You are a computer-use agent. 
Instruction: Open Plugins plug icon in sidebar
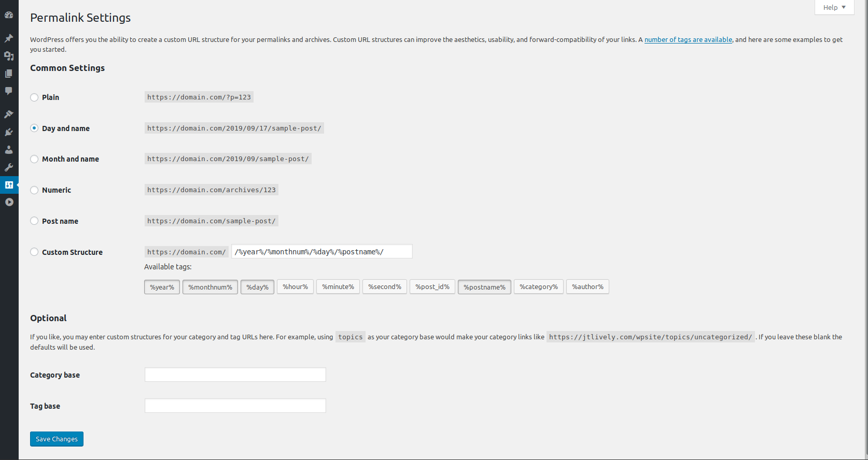click(9, 132)
